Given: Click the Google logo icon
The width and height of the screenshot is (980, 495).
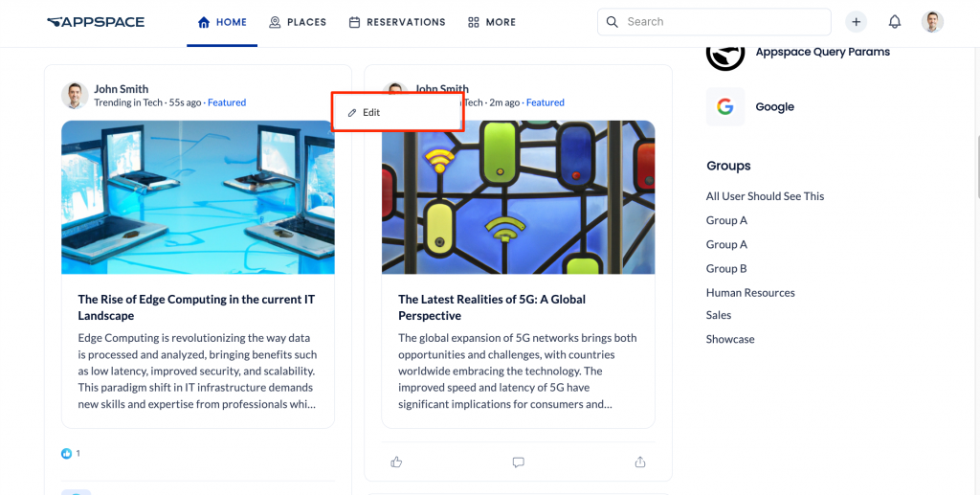Looking at the screenshot, I should coord(725,107).
